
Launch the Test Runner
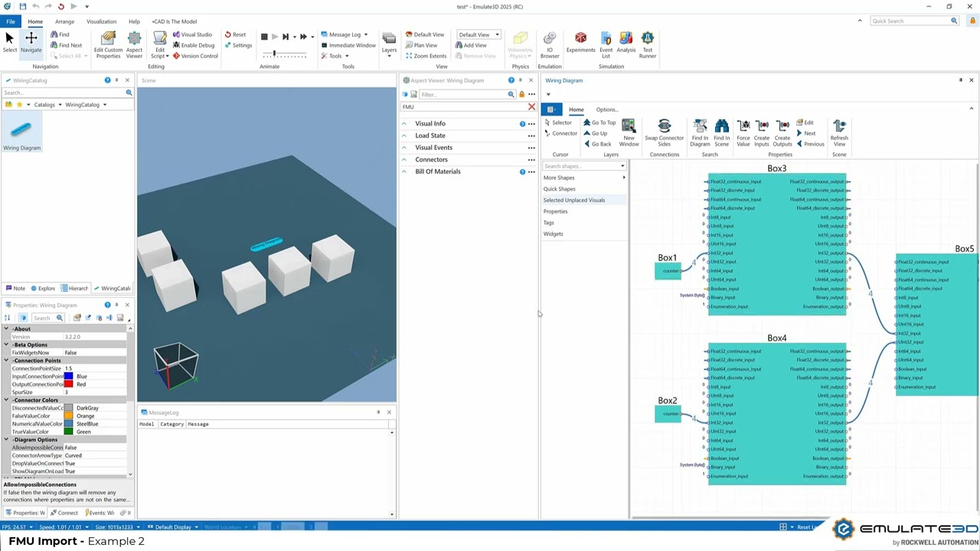648,45
